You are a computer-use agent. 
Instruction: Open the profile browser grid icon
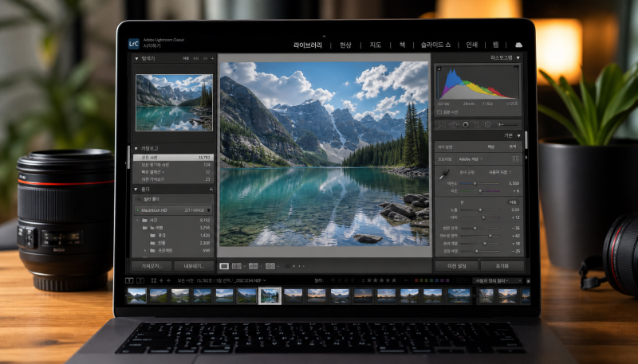[x=515, y=159]
